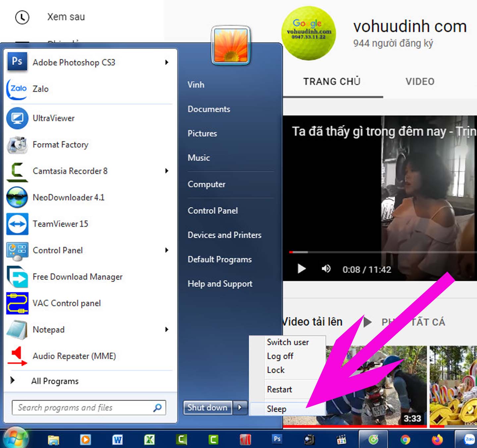Expand Camtasia Recorder 8 jump list arrow

click(x=167, y=171)
